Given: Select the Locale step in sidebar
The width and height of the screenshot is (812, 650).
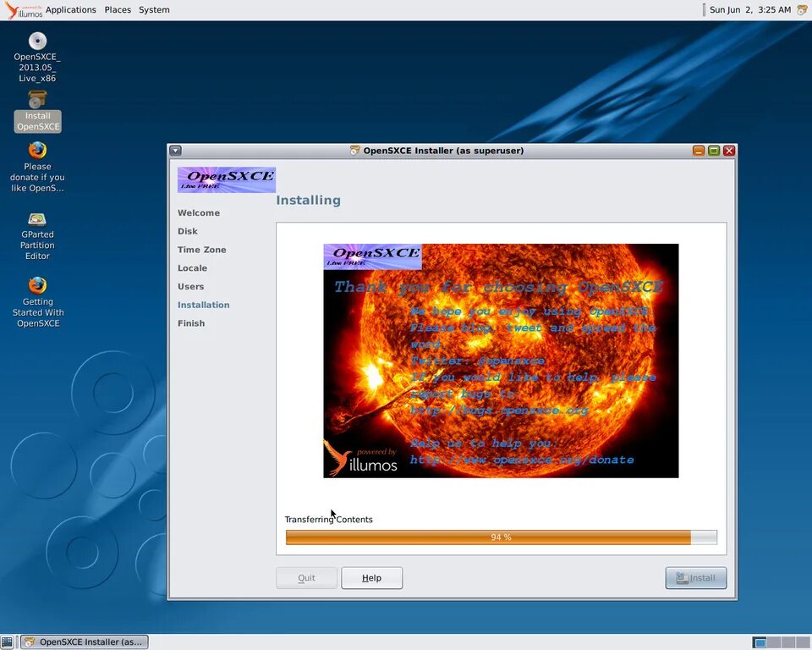Looking at the screenshot, I should coord(192,268).
